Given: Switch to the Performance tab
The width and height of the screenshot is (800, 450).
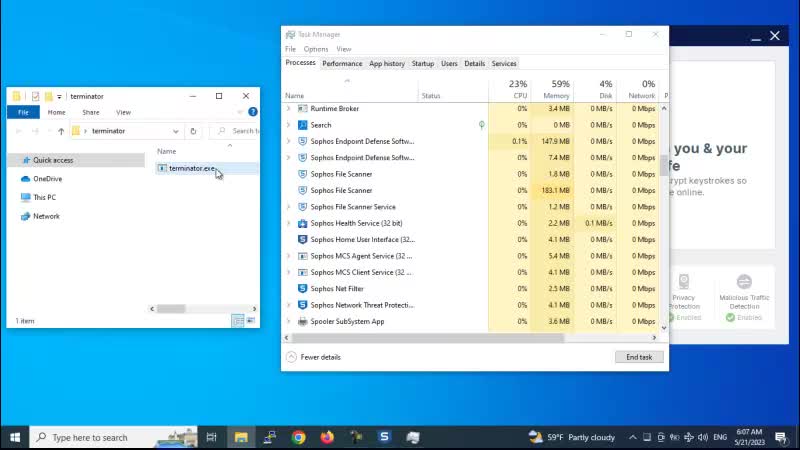Looking at the screenshot, I should [x=342, y=64].
